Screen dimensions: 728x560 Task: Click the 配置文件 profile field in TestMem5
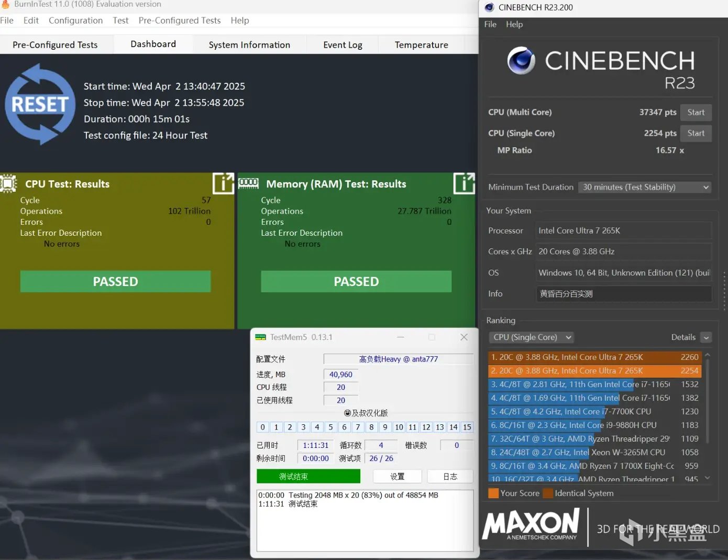399,359
